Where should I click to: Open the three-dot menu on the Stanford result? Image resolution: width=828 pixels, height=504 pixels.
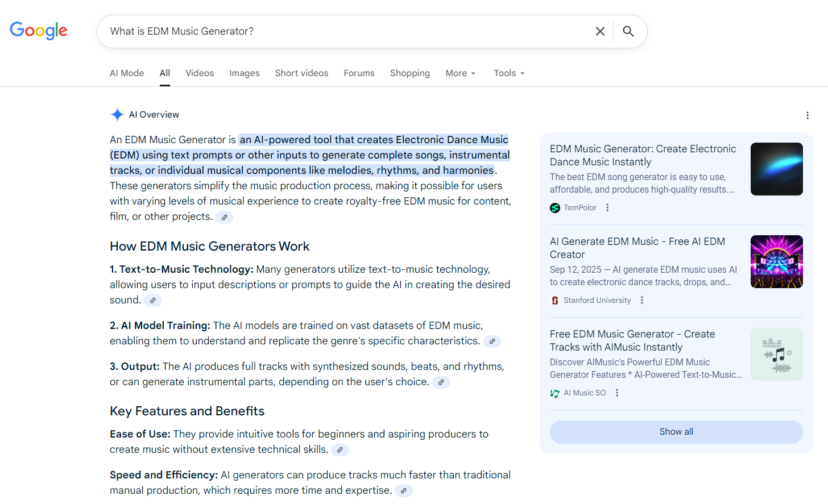(641, 300)
